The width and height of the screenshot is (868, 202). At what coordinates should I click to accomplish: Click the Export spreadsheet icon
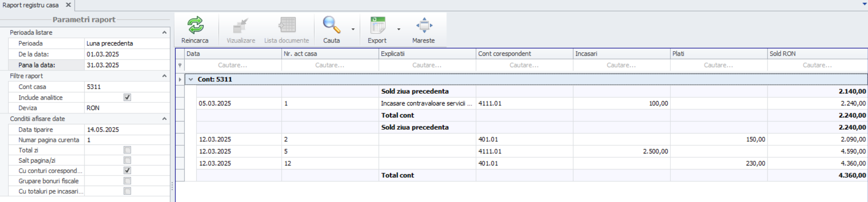pos(377,26)
